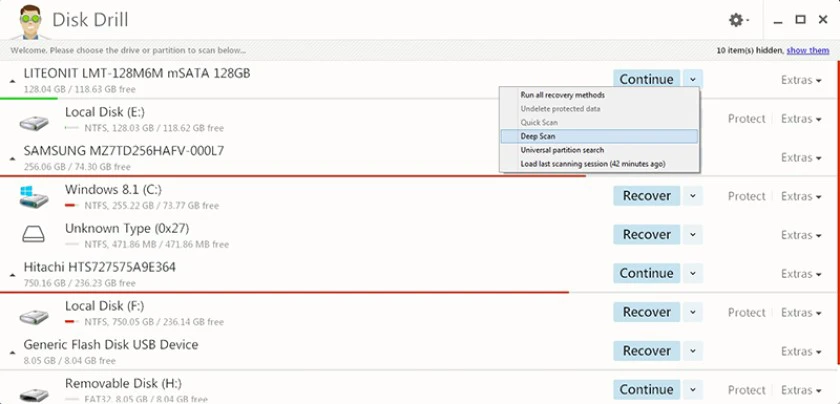Collapse the Hitachi HTS727575A9E364 drive group

coord(12,275)
